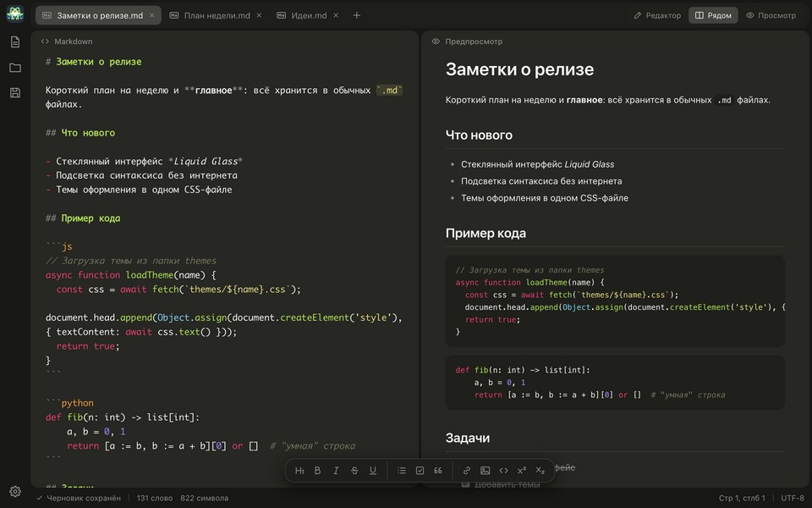Apply strikethrough formatting from toolbar
Screen dimensions: 812x508
354,471
